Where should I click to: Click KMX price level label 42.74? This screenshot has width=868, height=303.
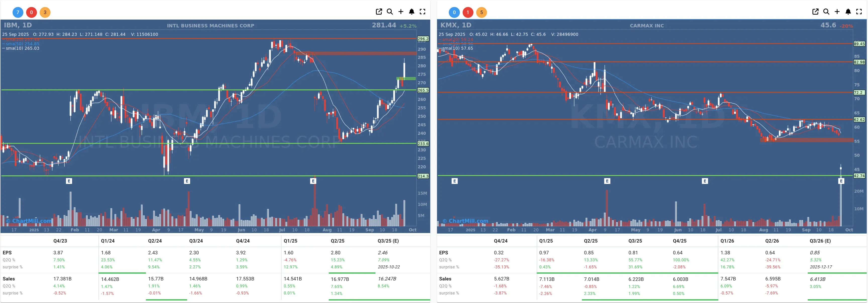(859, 176)
